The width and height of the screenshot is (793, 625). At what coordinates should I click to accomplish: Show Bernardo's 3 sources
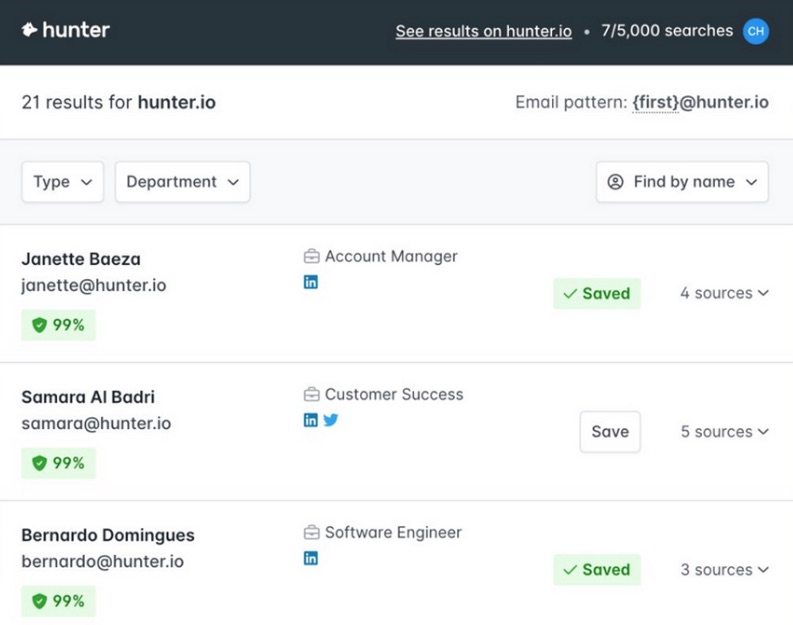pos(724,570)
